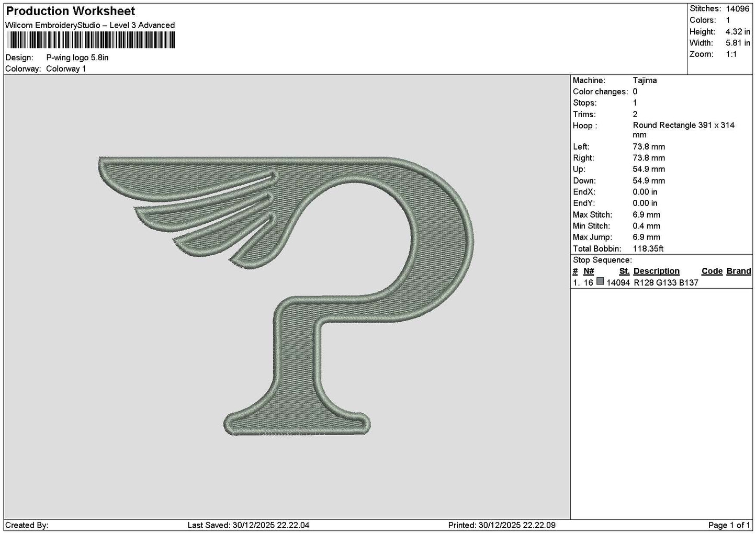Click the stop stitch count "14094"

(618, 282)
